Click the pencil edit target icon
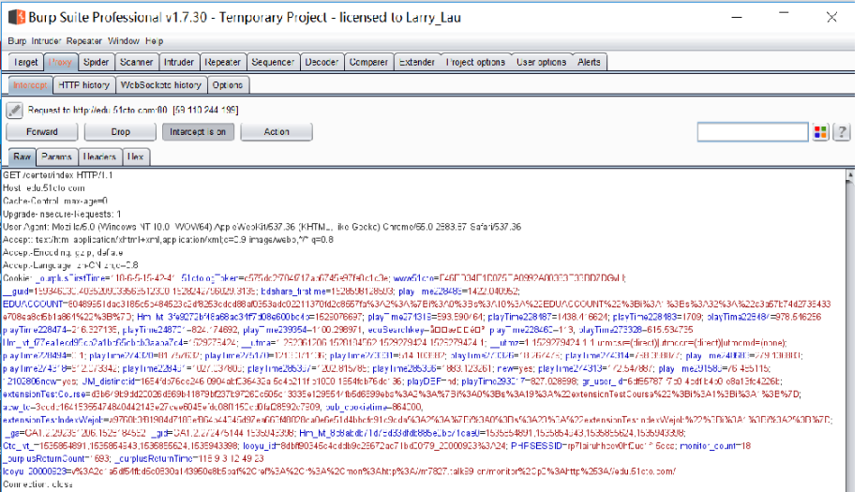The height and width of the screenshot is (492, 868). point(15,111)
